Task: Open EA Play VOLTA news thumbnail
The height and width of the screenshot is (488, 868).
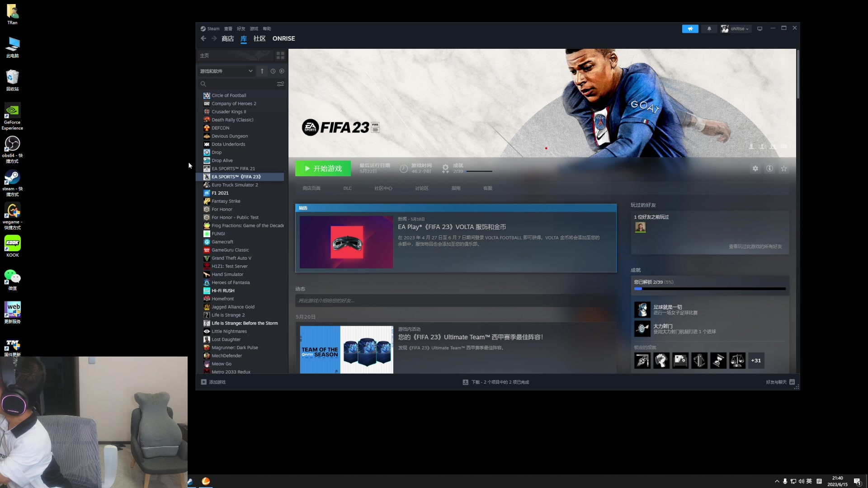Action: pos(346,242)
